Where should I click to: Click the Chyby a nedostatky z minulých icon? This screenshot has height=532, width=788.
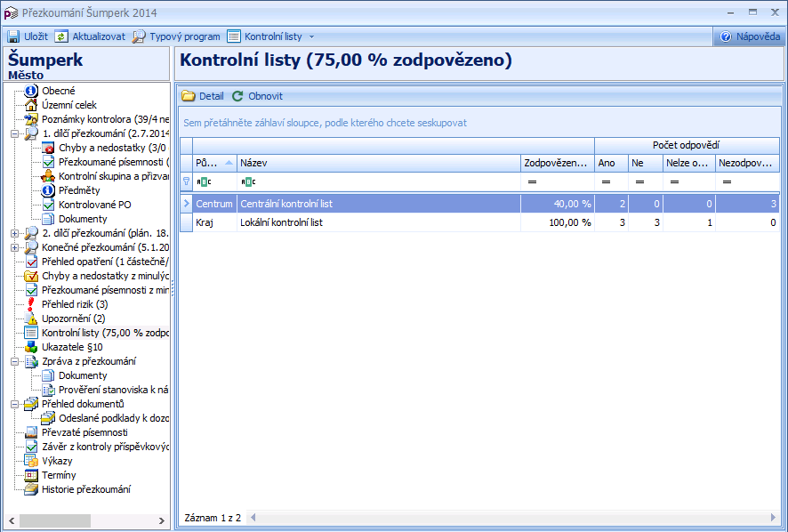click(31, 276)
